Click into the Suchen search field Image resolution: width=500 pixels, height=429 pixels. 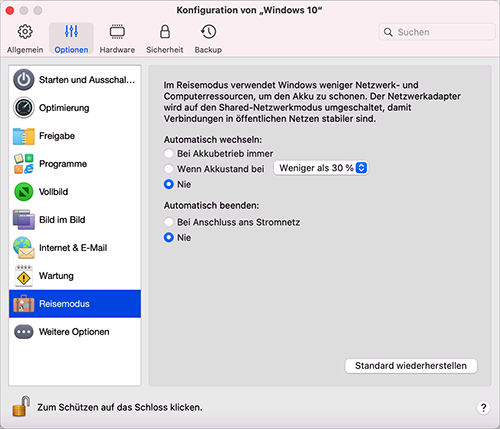[x=437, y=32]
